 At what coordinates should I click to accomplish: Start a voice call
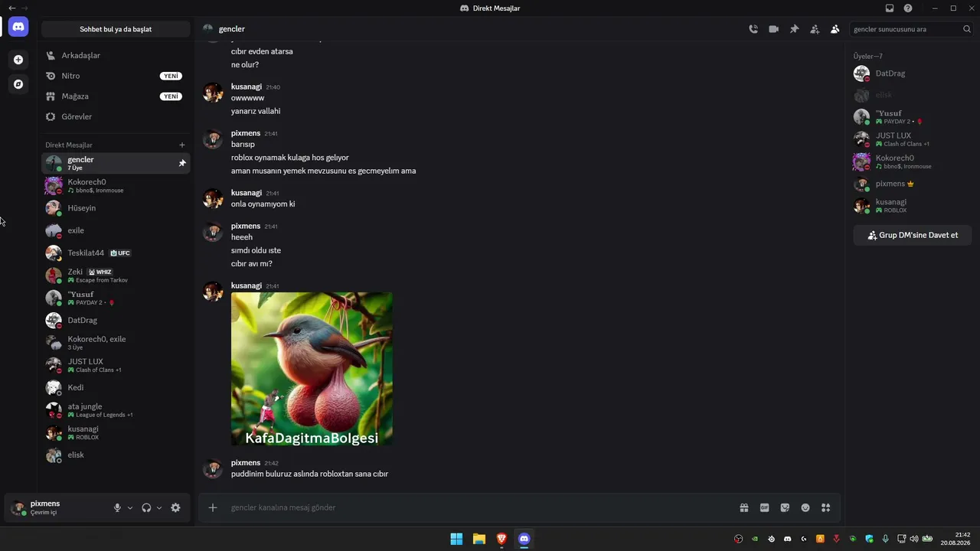pos(753,29)
